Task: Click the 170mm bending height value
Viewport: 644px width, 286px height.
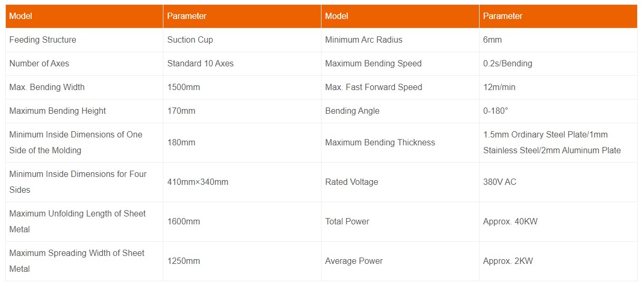Action: point(181,111)
